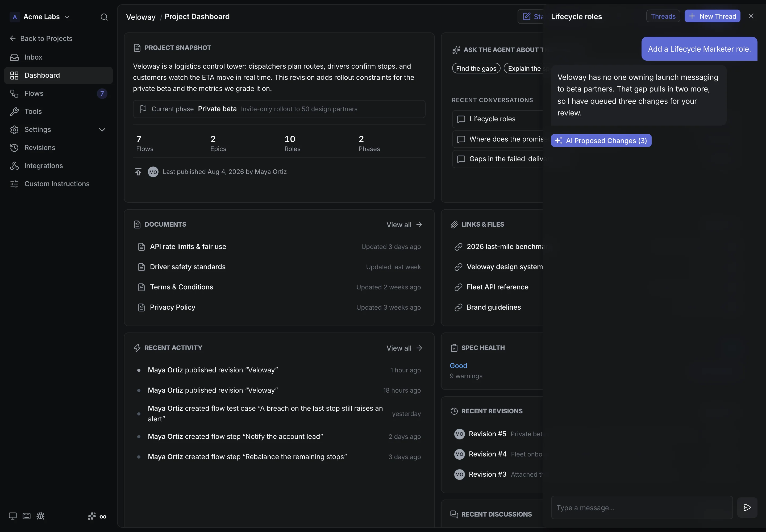Click View all in Documents section
The image size is (766, 532).
point(404,225)
